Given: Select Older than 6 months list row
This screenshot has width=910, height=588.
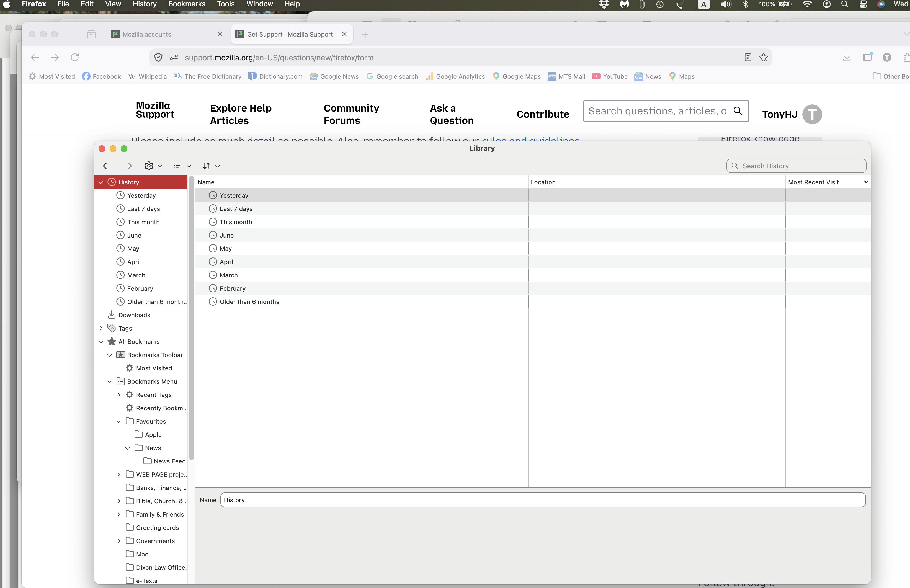Looking at the screenshot, I should pos(533,302).
